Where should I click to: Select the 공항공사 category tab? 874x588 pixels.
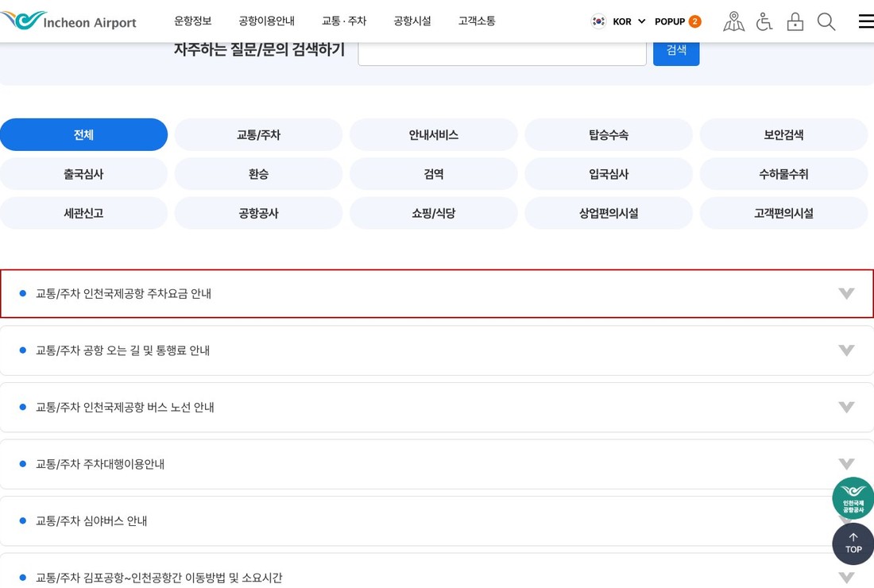259,213
